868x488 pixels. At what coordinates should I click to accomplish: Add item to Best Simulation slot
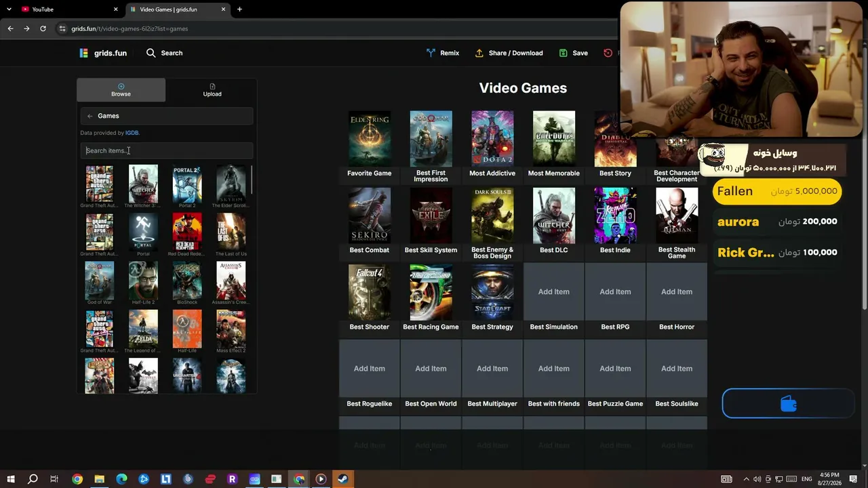[554, 291]
